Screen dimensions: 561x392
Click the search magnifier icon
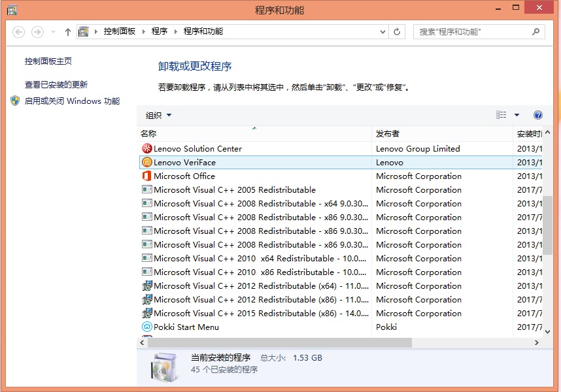click(535, 32)
